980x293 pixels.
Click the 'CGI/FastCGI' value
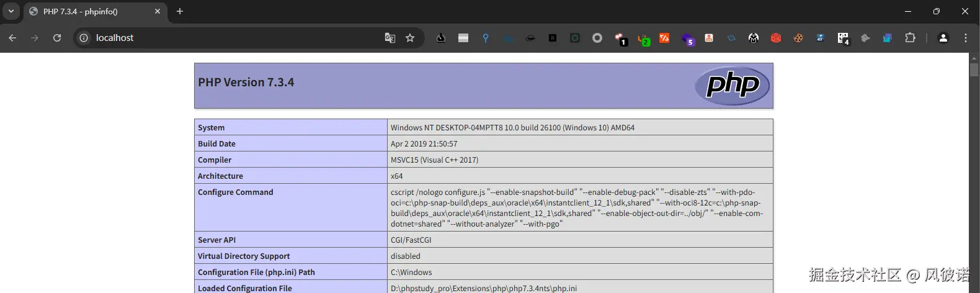[411, 240]
